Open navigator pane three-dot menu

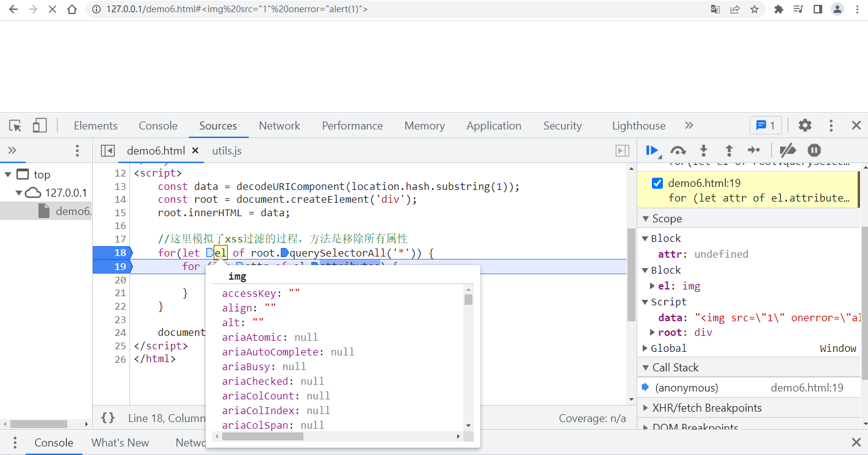coord(77,150)
